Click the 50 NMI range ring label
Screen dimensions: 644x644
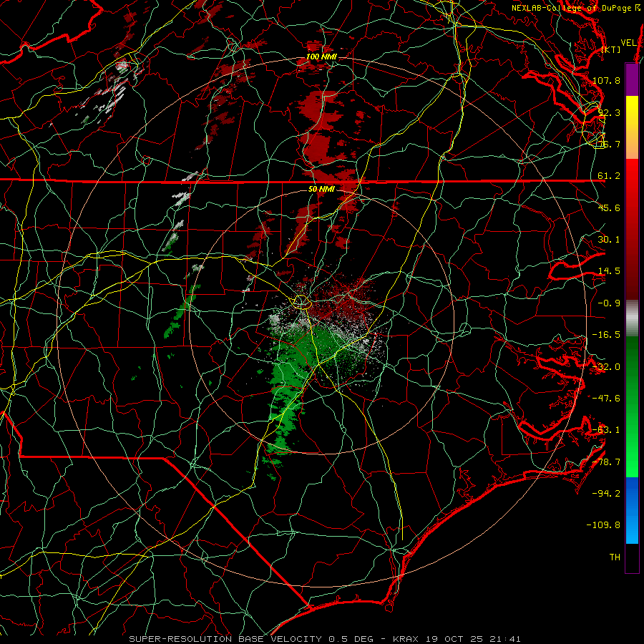pyautogui.click(x=321, y=189)
